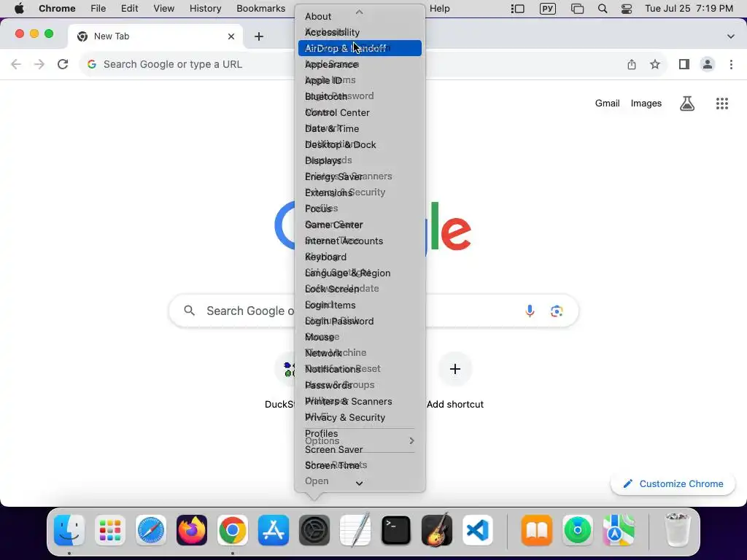Viewport: 747px width, 560px height.
Task: Open Chrome three-dot menu
Action: coord(731,64)
